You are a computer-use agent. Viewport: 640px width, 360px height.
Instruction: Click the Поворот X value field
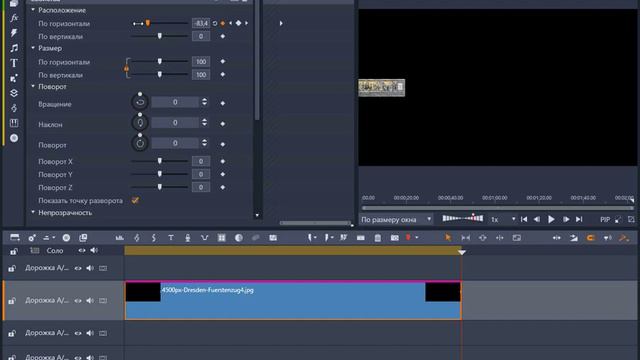[201, 161]
